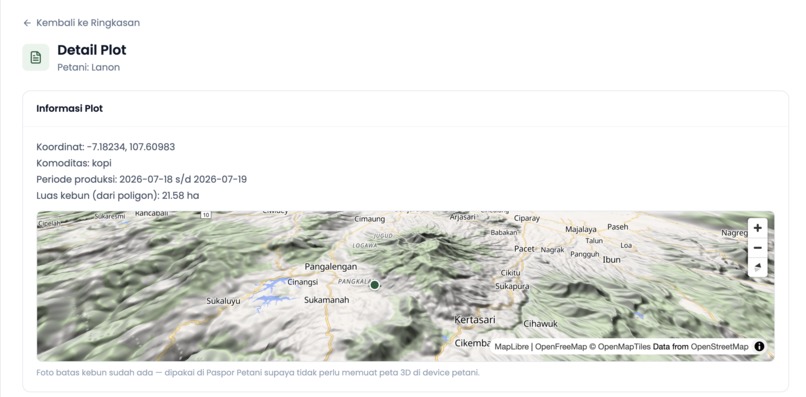Click the green document icon beside Detail Plot
The height and width of the screenshot is (397, 806).
tap(35, 57)
